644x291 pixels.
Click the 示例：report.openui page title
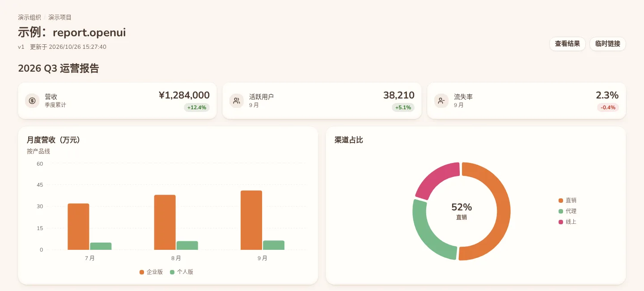pos(72,33)
